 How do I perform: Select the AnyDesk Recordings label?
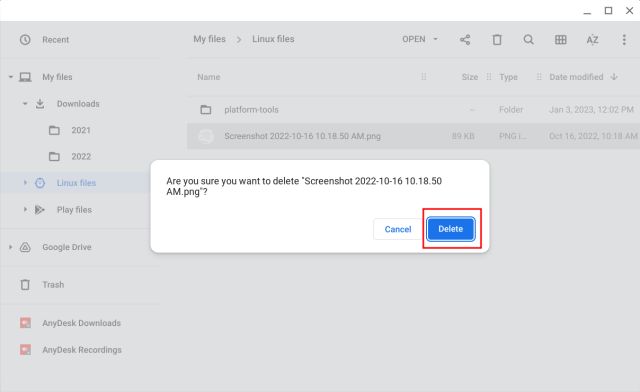(82, 350)
